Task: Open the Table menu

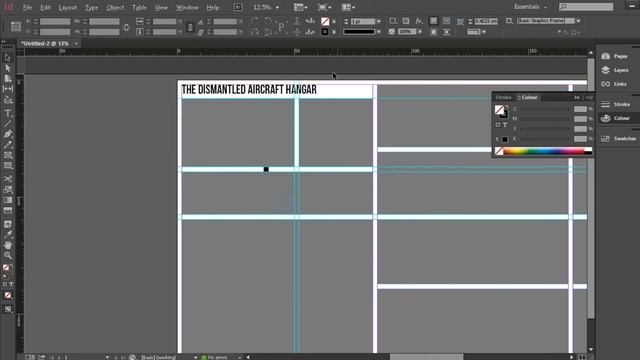Action: [139, 7]
